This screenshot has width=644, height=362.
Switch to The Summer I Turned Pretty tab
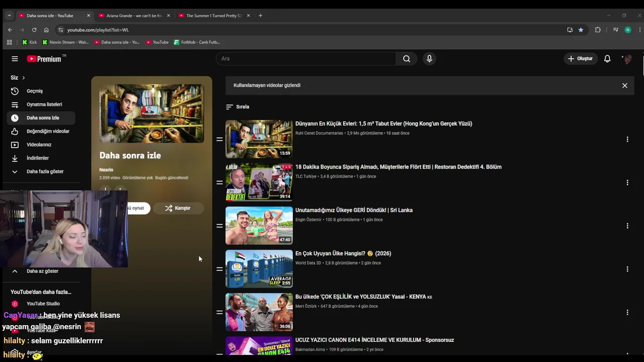click(x=214, y=16)
